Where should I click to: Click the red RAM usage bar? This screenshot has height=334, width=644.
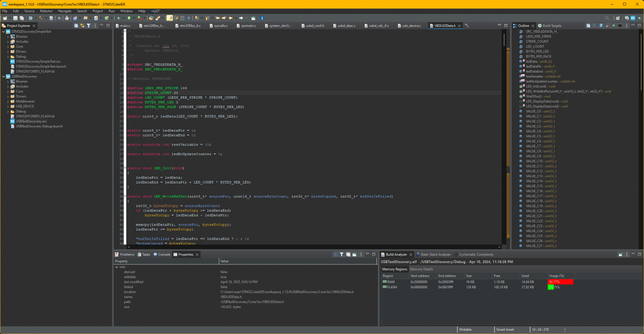[x=560, y=282]
